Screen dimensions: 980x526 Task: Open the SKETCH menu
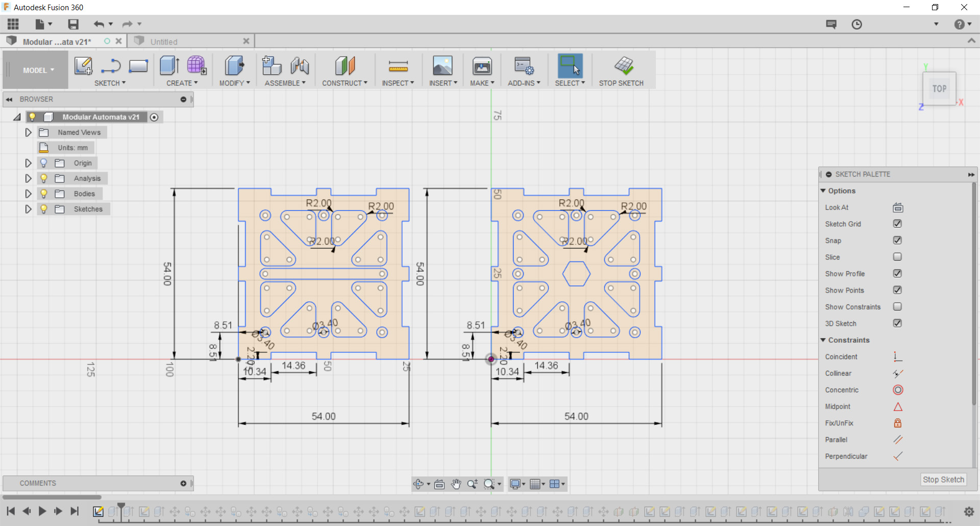click(x=110, y=83)
